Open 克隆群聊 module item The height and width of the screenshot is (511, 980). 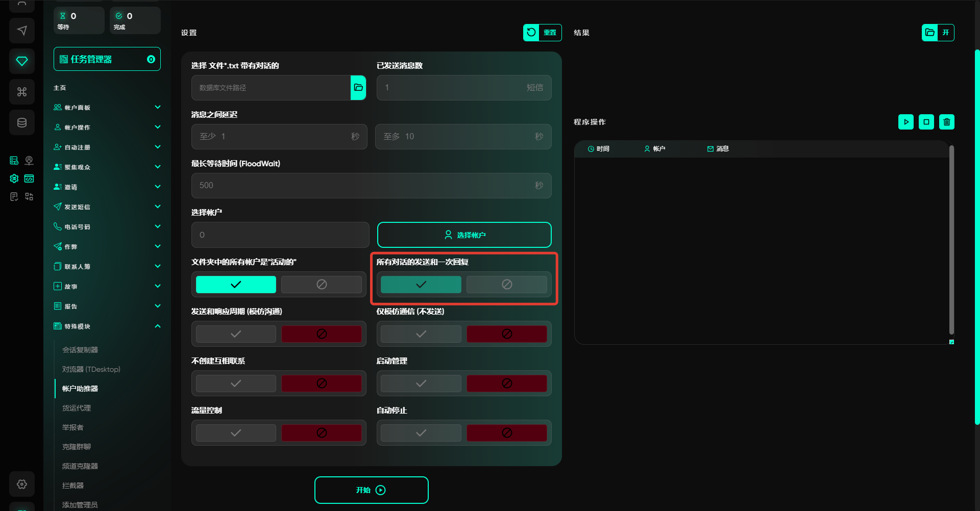point(77,447)
